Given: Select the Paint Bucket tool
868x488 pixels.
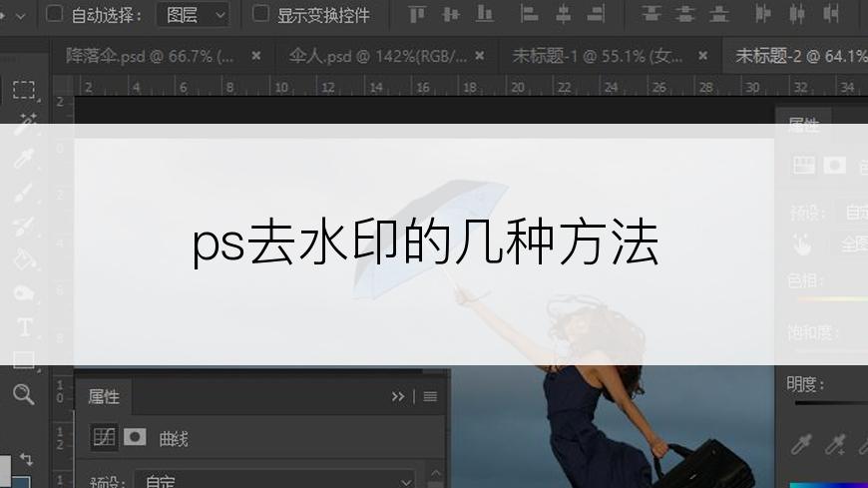Looking at the screenshot, I should coord(24,259).
